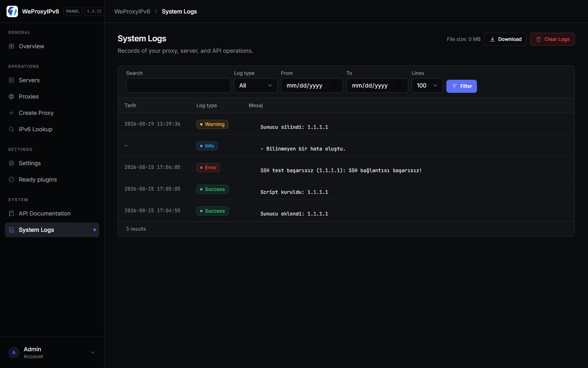The height and width of the screenshot is (368, 588).
Task: Open the Log type dropdown
Action: (x=256, y=85)
